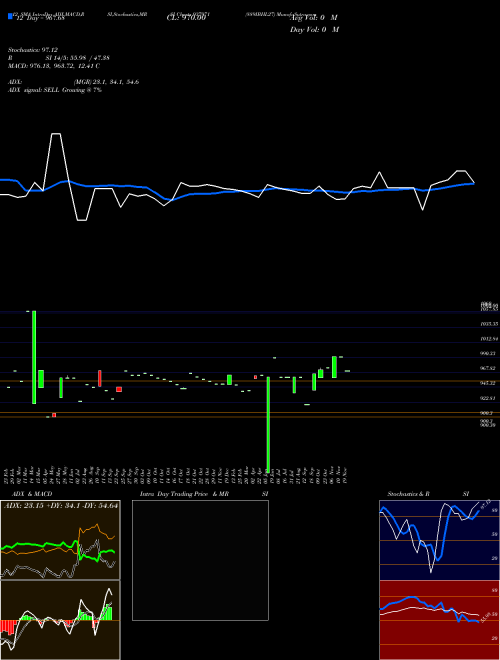The width and height of the screenshot is (500, 660).
Task: Click the 1033.35 price axis label
Action: coord(489,324)
